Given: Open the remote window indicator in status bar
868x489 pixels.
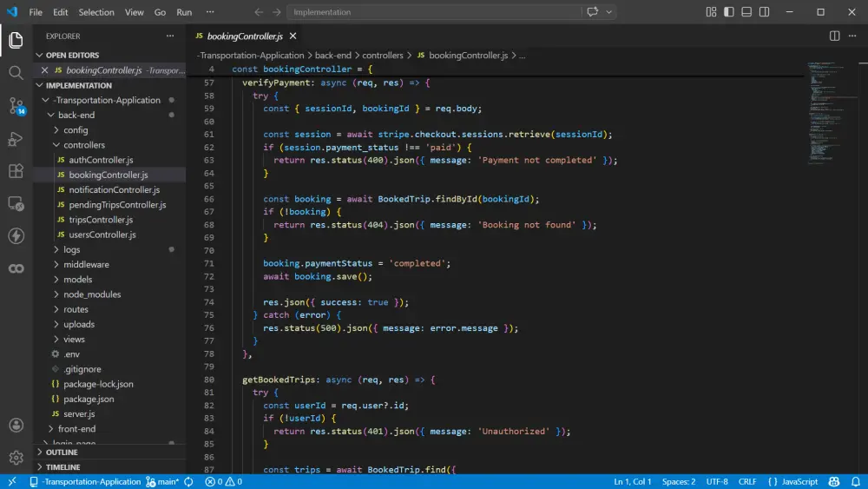Looking at the screenshot, I should point(12,482).
